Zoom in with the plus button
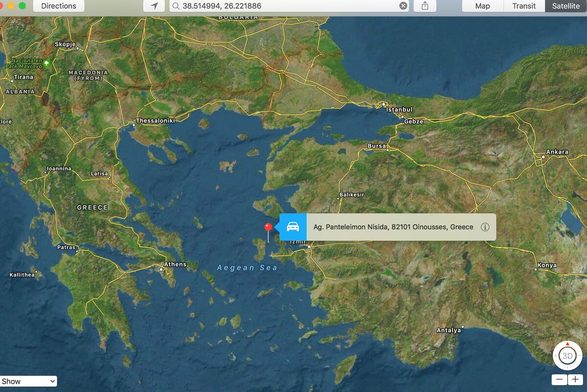Image resolution: width=587 pixels, height=392 pixels. click(x=575, y=380)
